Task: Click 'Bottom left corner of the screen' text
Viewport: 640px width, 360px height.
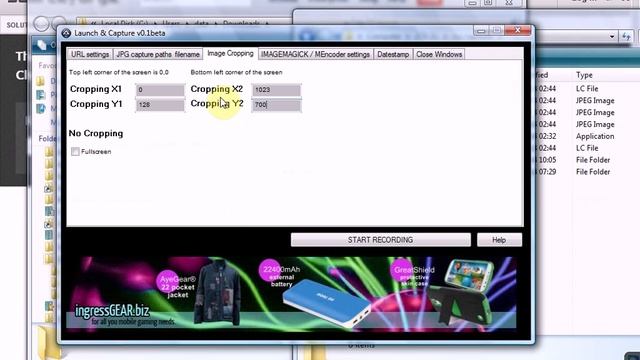Action: [x=236, y=72]
